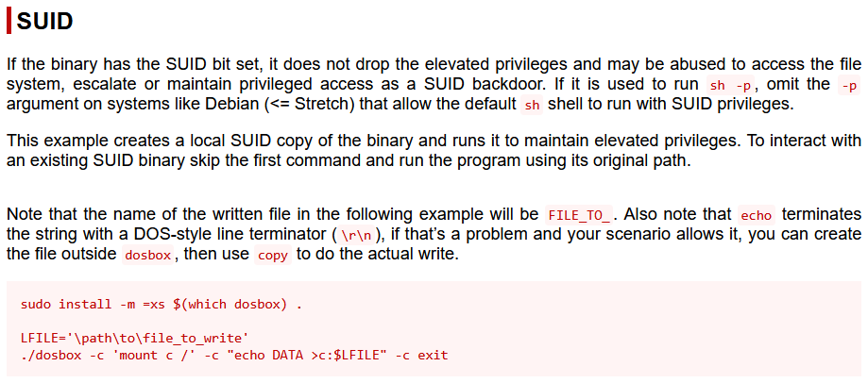Click the 'echo' inline code in paragraph
The image size is (868, 383).
point(756,214)
